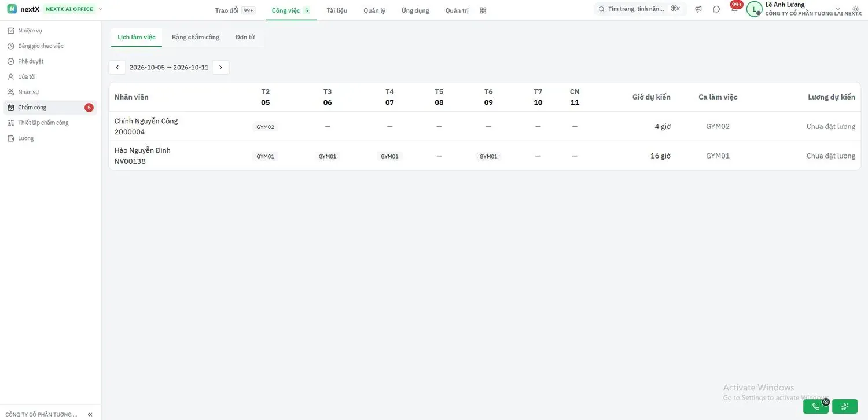Go to Phê duyệt in sidebar
Screen dimensions: 868x420
point(50,61)
